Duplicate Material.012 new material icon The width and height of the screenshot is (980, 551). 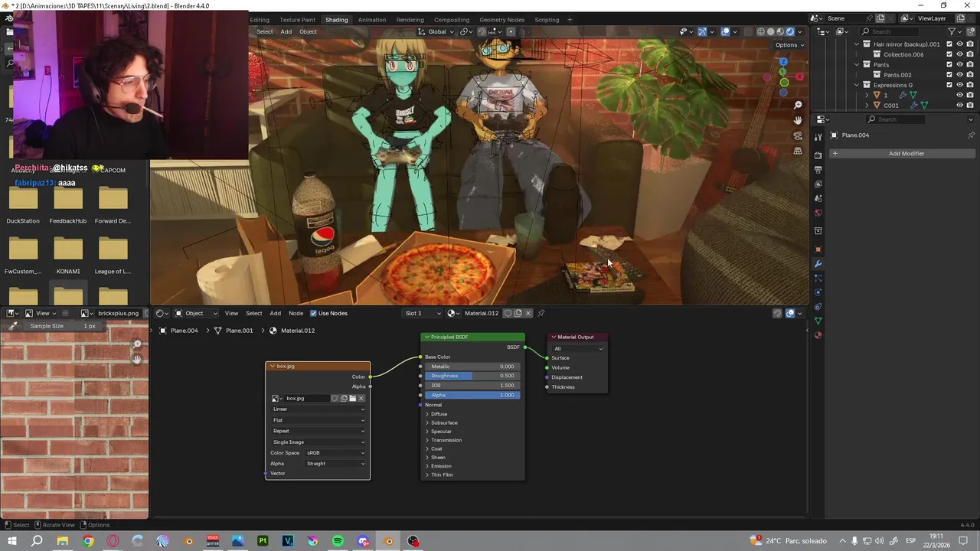518,313
